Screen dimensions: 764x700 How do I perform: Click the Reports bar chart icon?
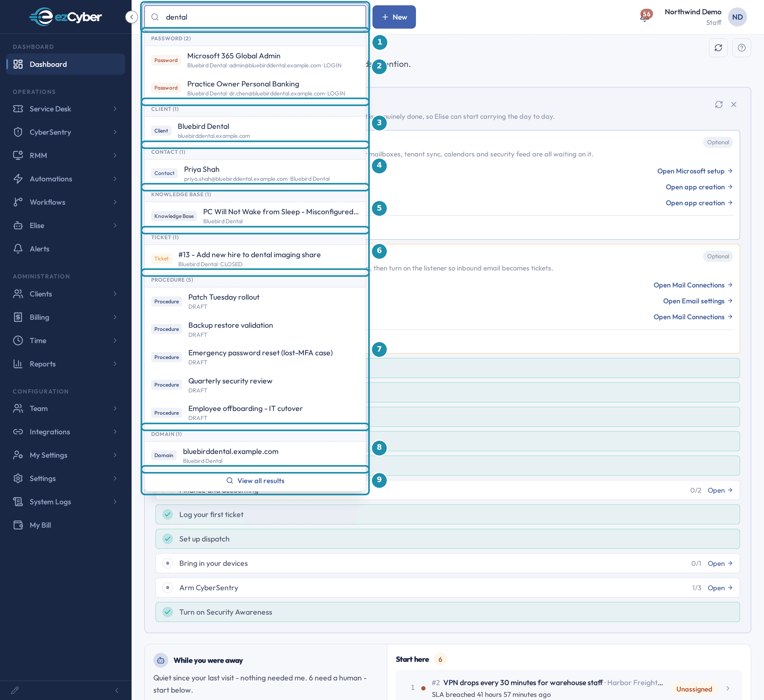[18, 364]
